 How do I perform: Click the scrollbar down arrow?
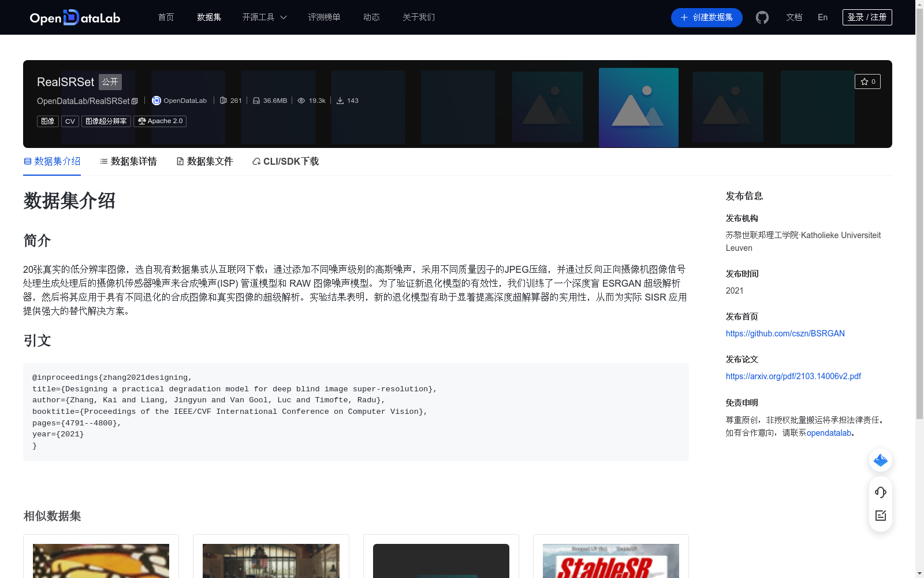click(919, 573)
